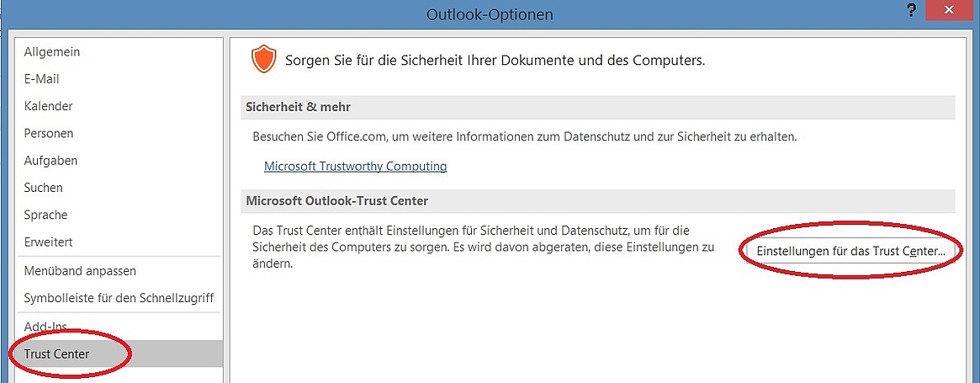The width and height of the screenshot is (980, 383).
Task: Select Trust Center in the sidebar
Action: click(x=119, y=354)
